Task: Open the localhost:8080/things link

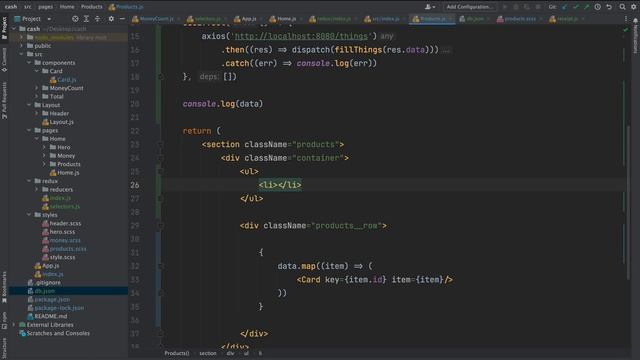Action: click(301, 36)
